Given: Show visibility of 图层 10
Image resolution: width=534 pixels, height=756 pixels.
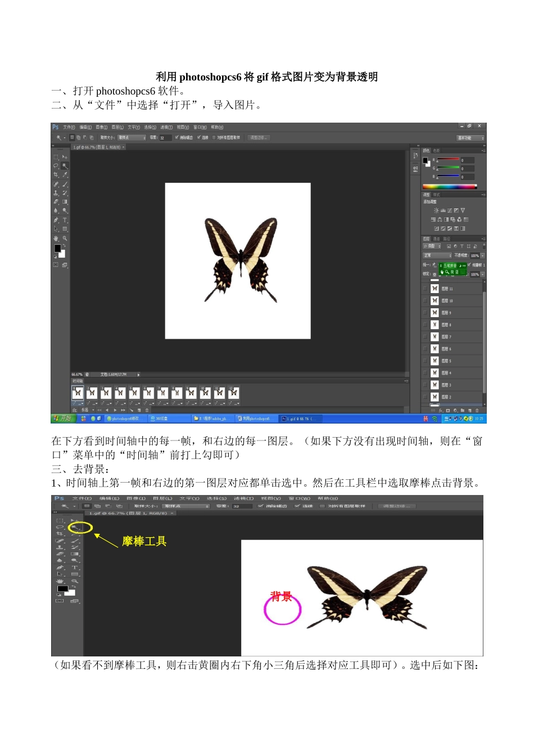Looking at the screenshot, I should [x=426, y=300].
